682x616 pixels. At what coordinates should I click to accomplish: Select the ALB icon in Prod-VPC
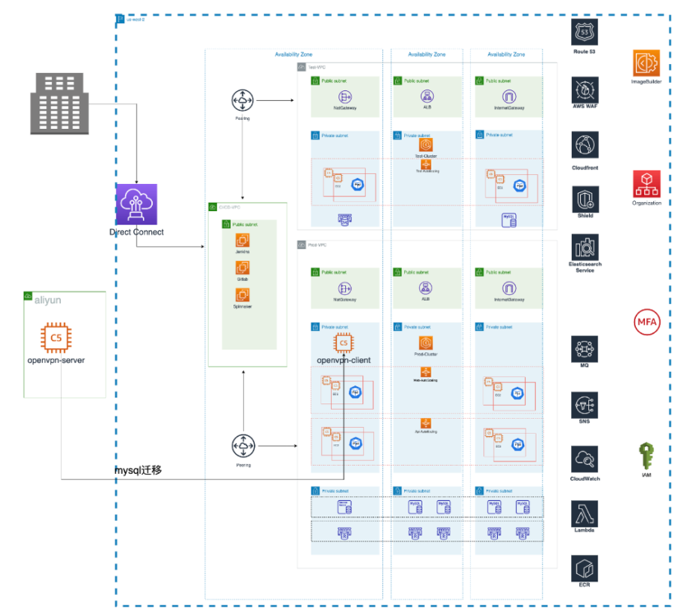[x=426, y=287]
